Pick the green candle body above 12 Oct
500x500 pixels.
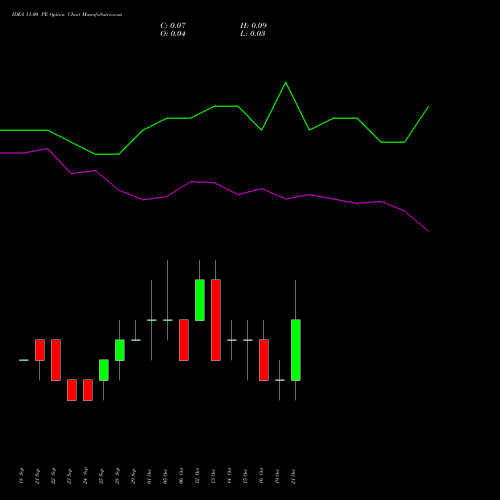click(x=200, y=300)
